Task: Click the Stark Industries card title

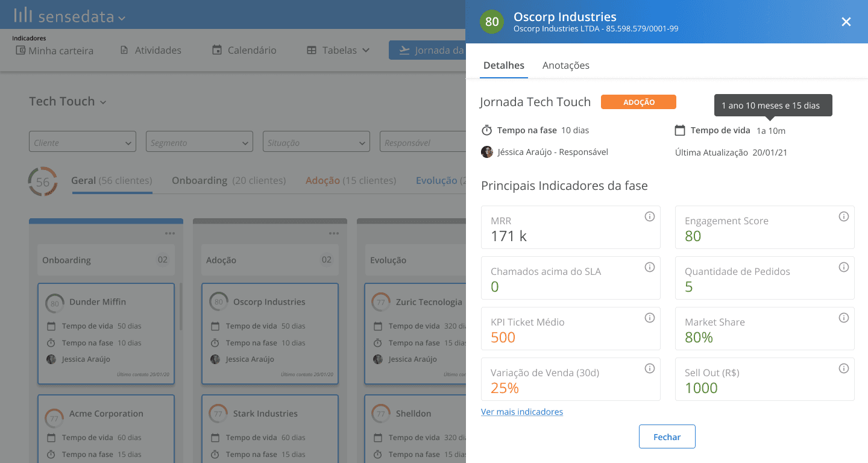Action: tap(265, 414)
